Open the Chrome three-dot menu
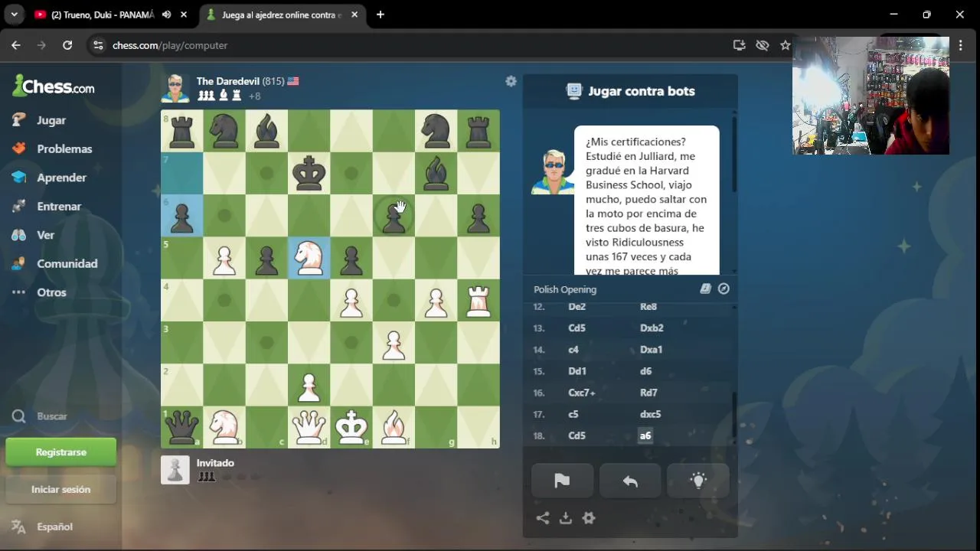The image size is (980, 551). [961, 45]
